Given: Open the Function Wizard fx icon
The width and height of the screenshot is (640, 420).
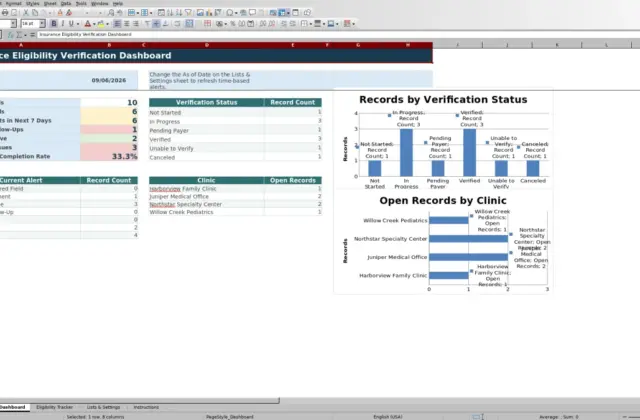Looking at the screenshot, I should (x=11, y=35).
